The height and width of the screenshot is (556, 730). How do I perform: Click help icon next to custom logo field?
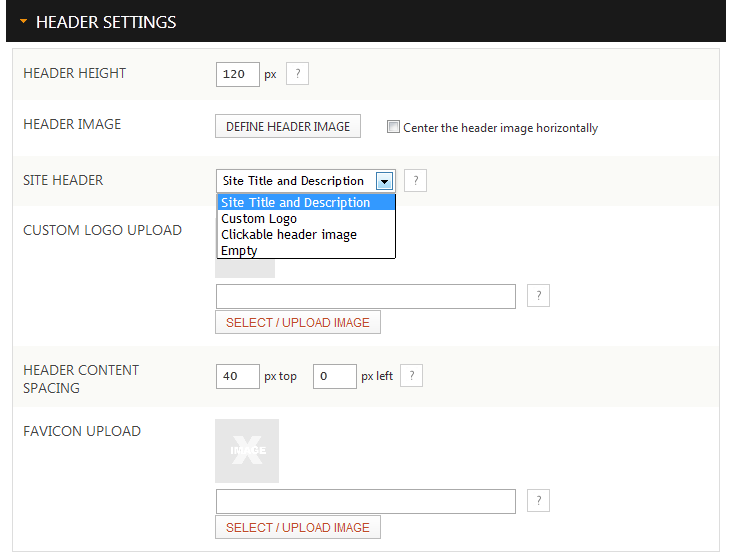tap(538, 295)
